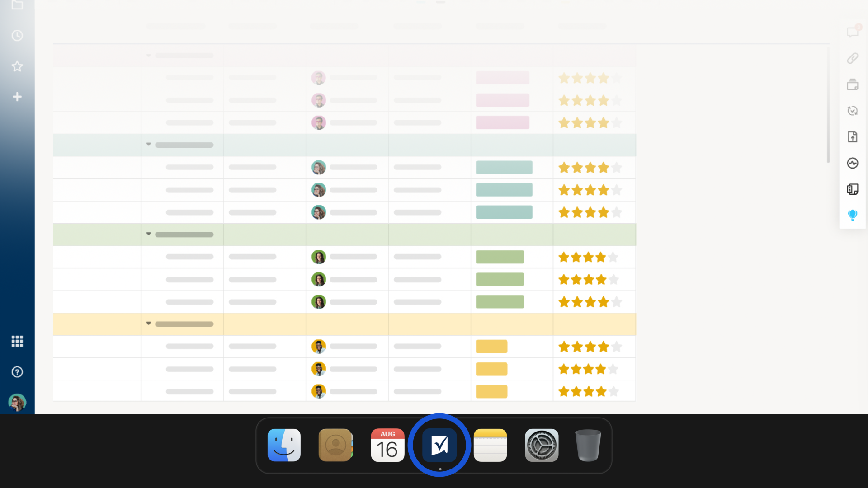Open Calendar from the Dock
Viewport: 868px width, 488px height.
[x=387, y=445]
